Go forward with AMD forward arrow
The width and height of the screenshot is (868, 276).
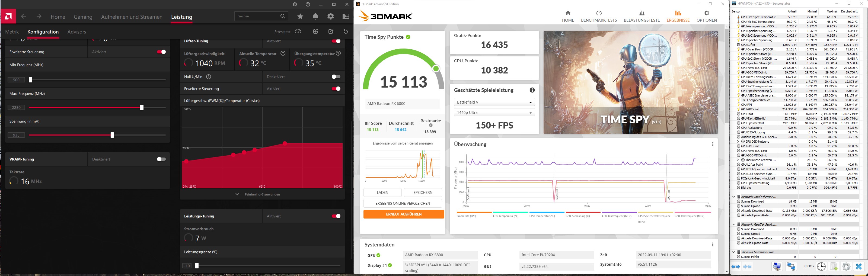[39, 17]
